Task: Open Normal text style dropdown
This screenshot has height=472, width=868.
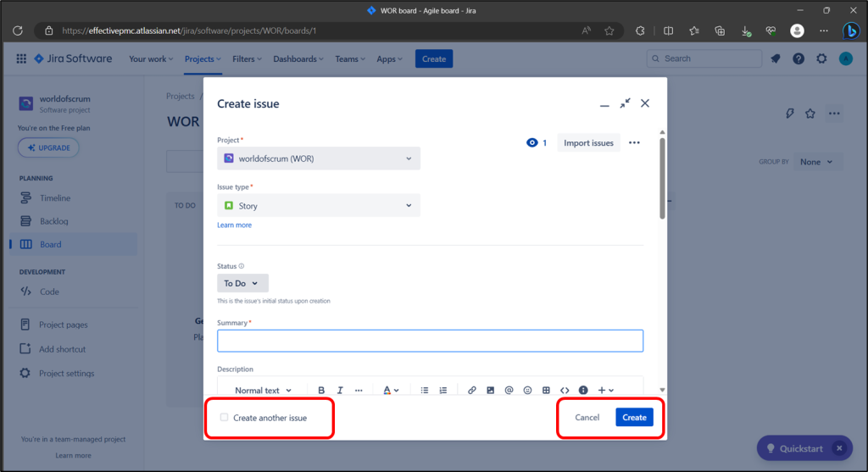Action: tap(263, 390)
